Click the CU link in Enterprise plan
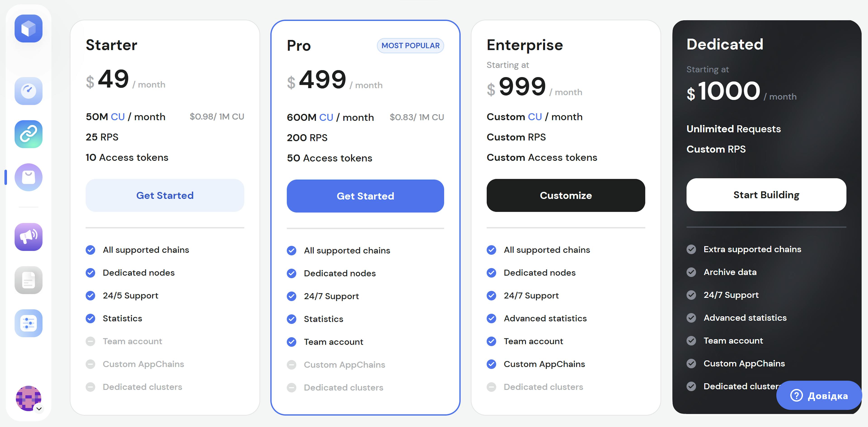 click(x=535, y=117)
